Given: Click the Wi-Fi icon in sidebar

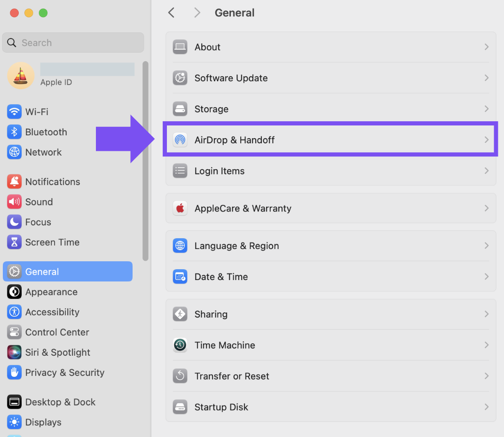Looking at the screenshot, I should pyautogui.click(x=14, y=112).
